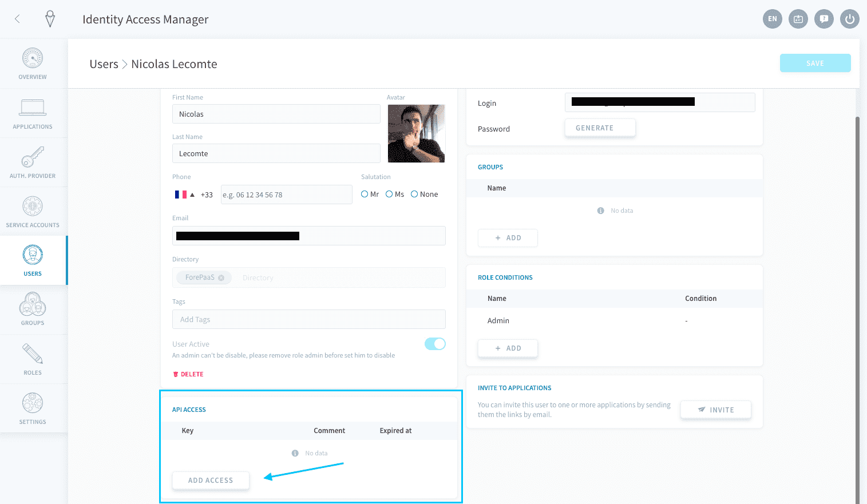This screenshot has height=504, width=867.
Task: Click the Groups table Name header
Action: pos(497,188)
